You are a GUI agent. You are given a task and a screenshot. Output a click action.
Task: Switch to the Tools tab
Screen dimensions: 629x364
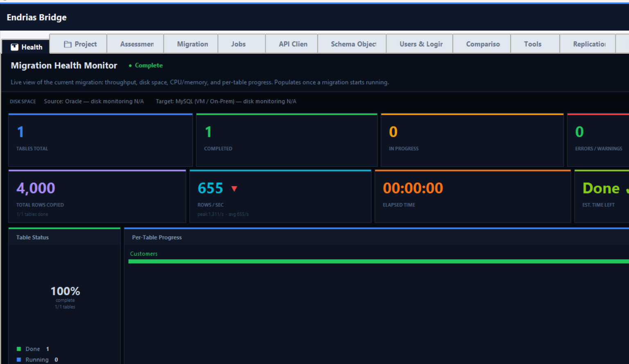[x=535, y=44]
